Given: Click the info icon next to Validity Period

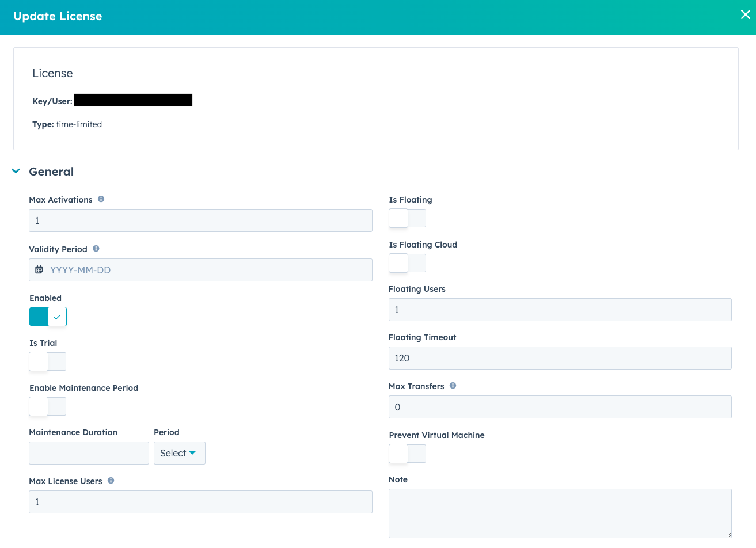Looking at the screenshot, I should (96, 249).
